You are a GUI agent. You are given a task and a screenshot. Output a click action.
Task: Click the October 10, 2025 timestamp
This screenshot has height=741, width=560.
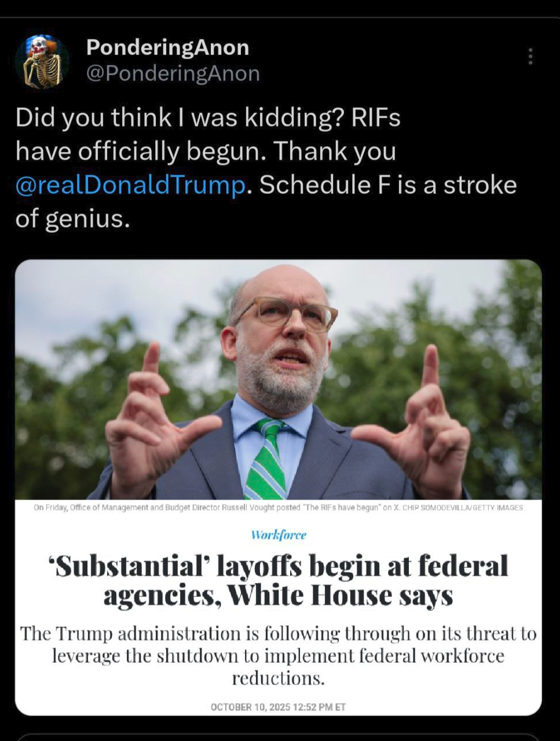click(x=279, y=707)
